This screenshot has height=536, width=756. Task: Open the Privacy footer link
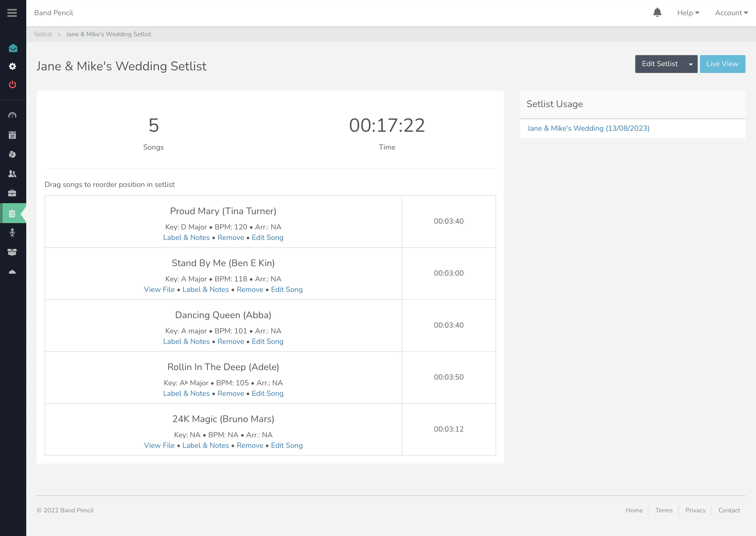[x=695, y=510]
